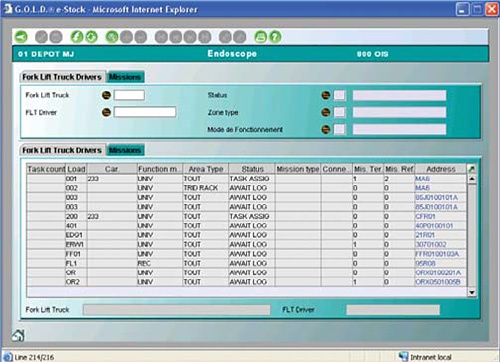This screenshot has height=362, width=500.
Task: Select Fork Lift Truck Drivers tab above filter fields
Action: coord(62,77)
